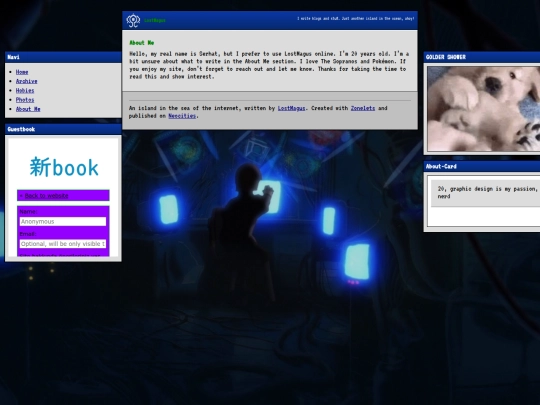Click the 新book guestbook logo
540x405 pixels.
click(64, 167)
